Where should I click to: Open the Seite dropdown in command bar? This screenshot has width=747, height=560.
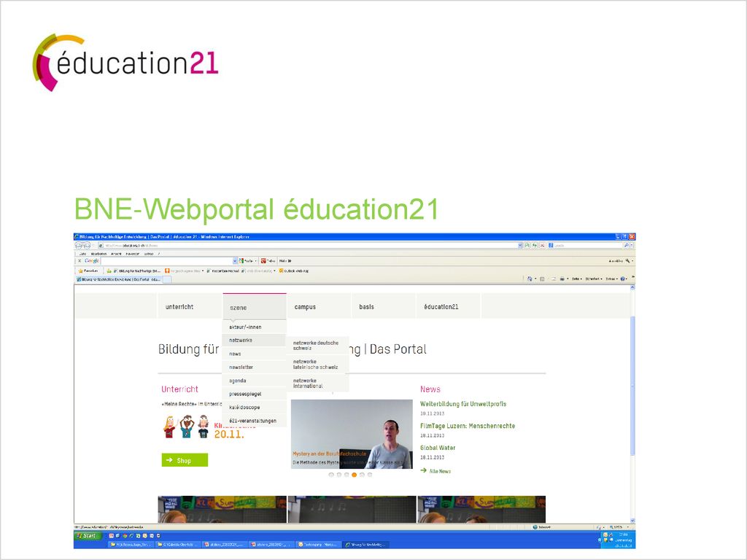pyautogui.click(x=576, y=279)
